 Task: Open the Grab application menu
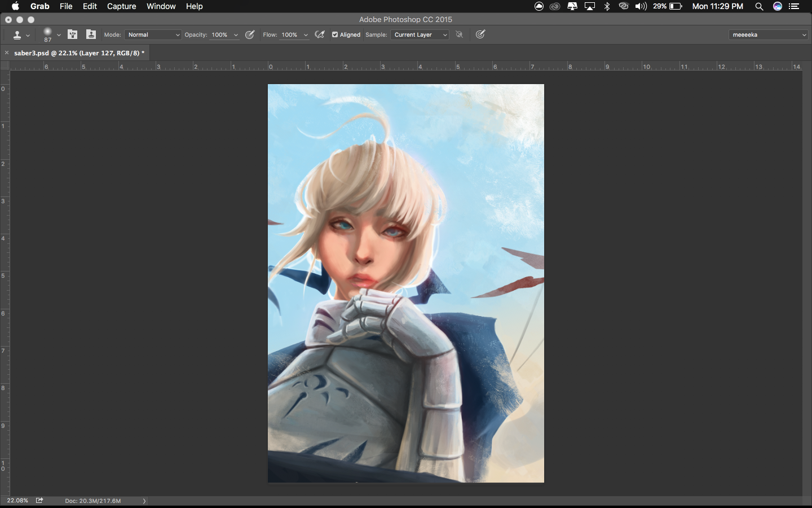click(x=40, y=6)
